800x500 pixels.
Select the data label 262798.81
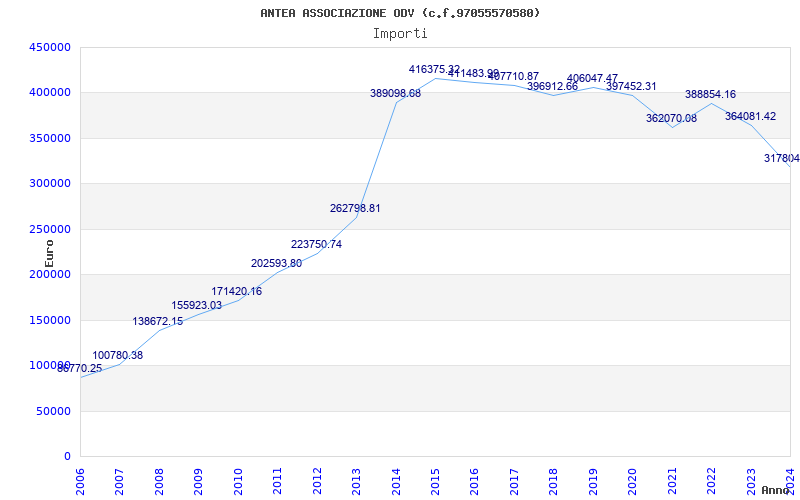355,208
